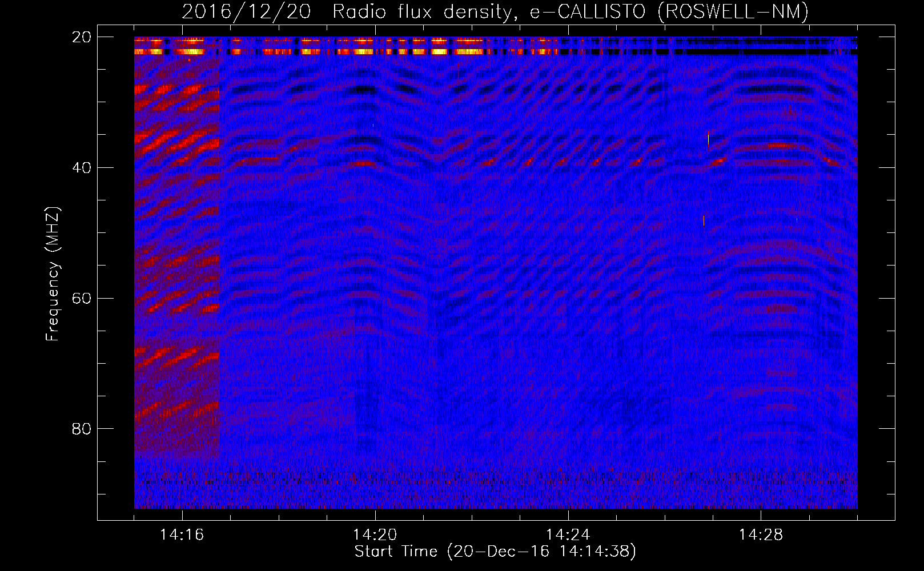Click the 'Start Time (20-Dec-16 14:14:38)' label
The width and height of the screenshot is (924, 571).
[x=495, y=552]
